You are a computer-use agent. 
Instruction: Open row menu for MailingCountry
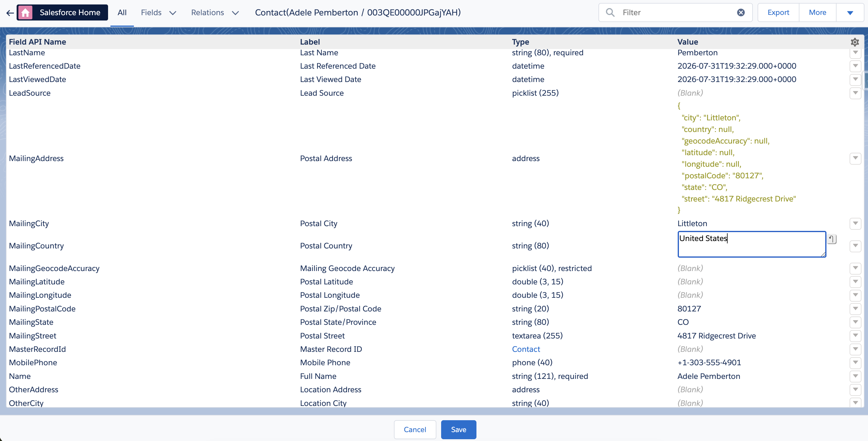point(855,246)
